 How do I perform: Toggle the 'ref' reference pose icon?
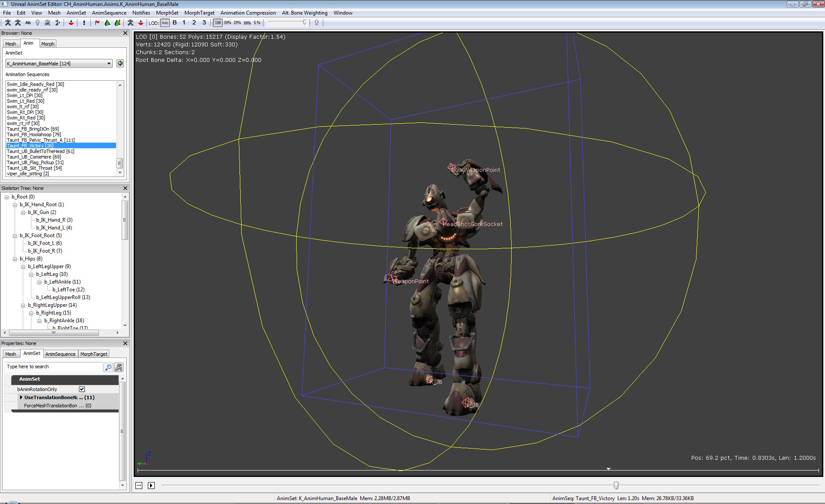pyautogui.click(x=48, y=23)
